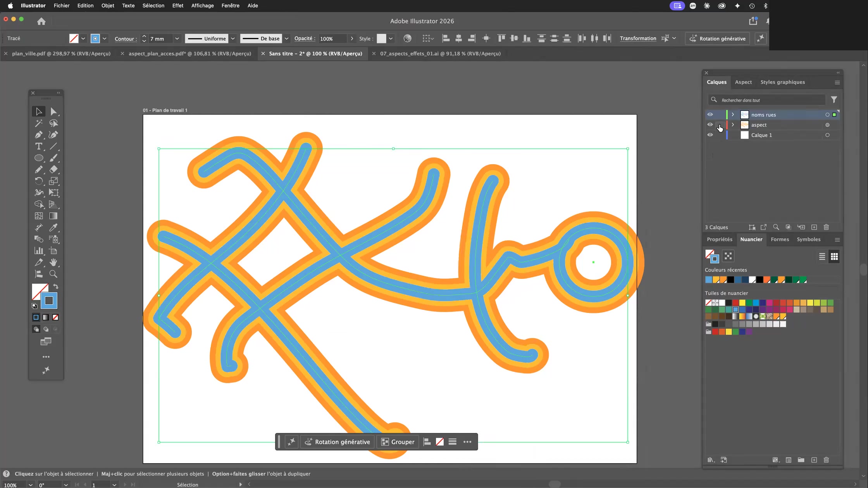Select the Scale tool
The height and width of the screenshot is (488, 868).
pos(53,181)
